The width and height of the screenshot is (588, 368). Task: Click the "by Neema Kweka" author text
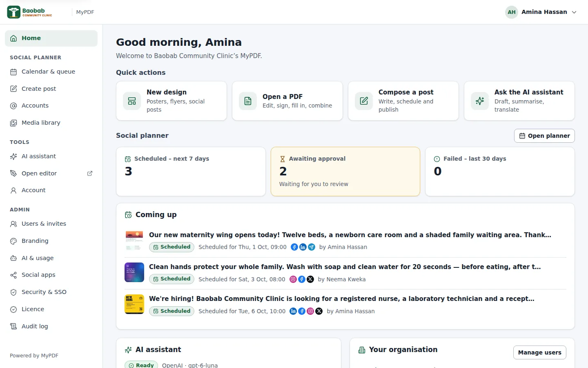[x=342, y=279]
